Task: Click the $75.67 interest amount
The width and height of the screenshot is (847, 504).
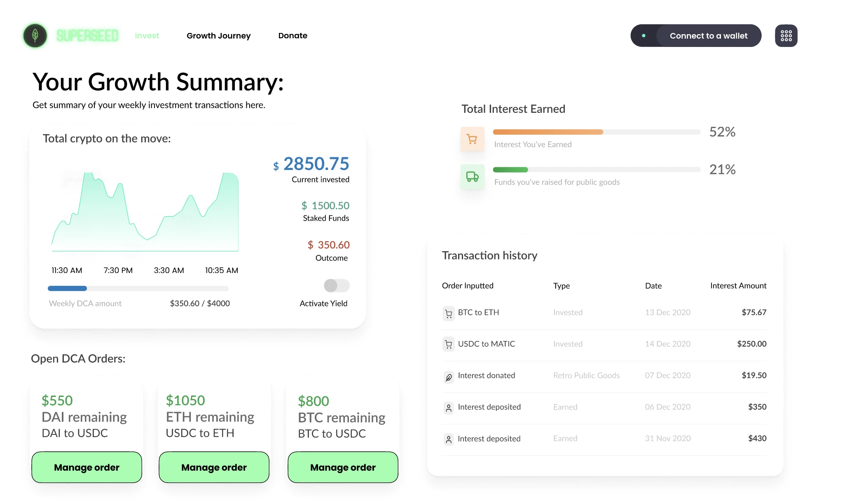Action: (x=754, y=313)
